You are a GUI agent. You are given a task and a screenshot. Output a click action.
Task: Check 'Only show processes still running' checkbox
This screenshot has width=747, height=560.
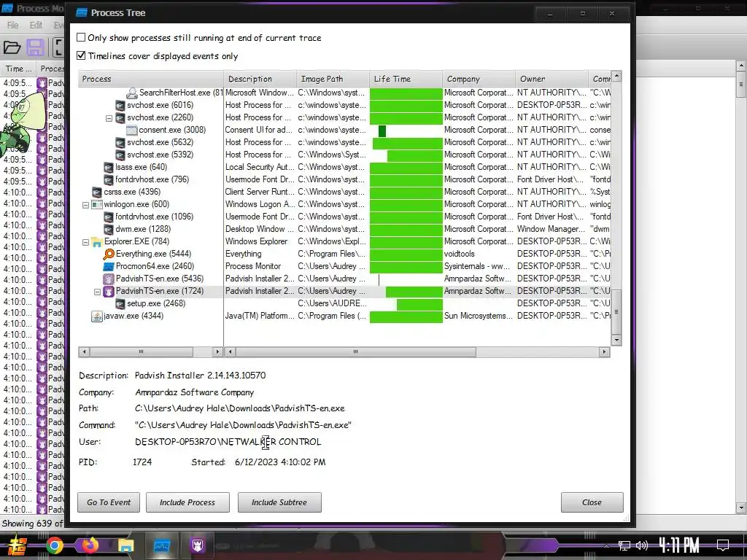pyautogui.click(x=81, y=38)
